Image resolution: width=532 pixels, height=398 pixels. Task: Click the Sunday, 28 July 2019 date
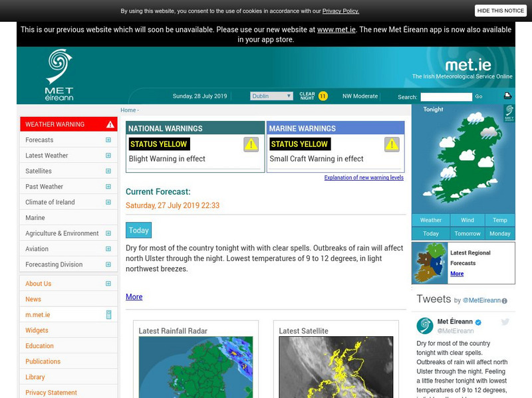(200, 96)
